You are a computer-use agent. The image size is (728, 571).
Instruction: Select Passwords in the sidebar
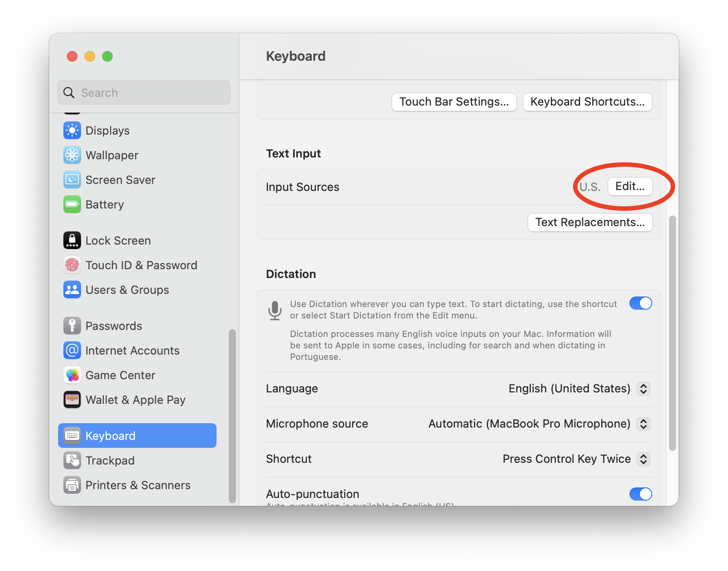pyautogui.click(x=137, y=326)
